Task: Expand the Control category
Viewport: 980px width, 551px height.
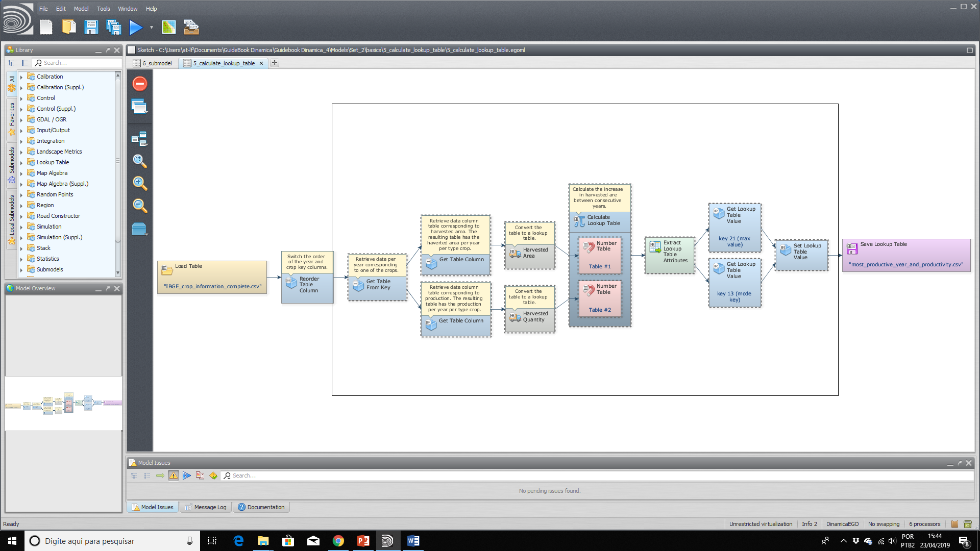Action: (21, 98)
